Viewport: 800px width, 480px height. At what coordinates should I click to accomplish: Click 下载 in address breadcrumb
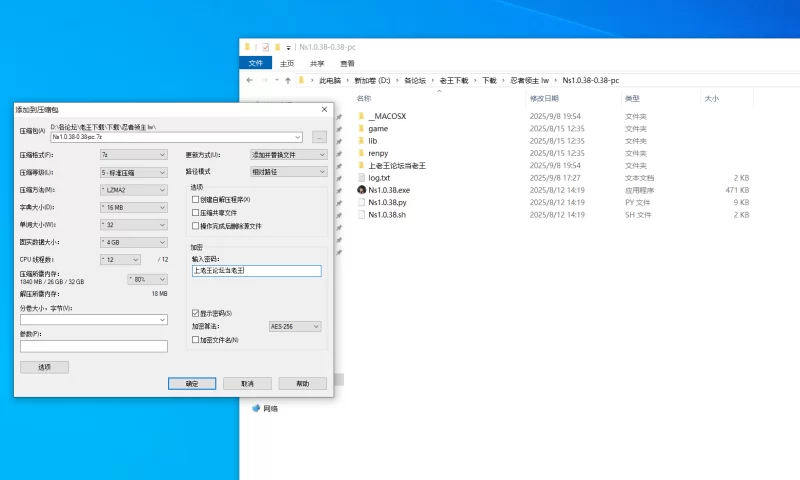[489, 81]
